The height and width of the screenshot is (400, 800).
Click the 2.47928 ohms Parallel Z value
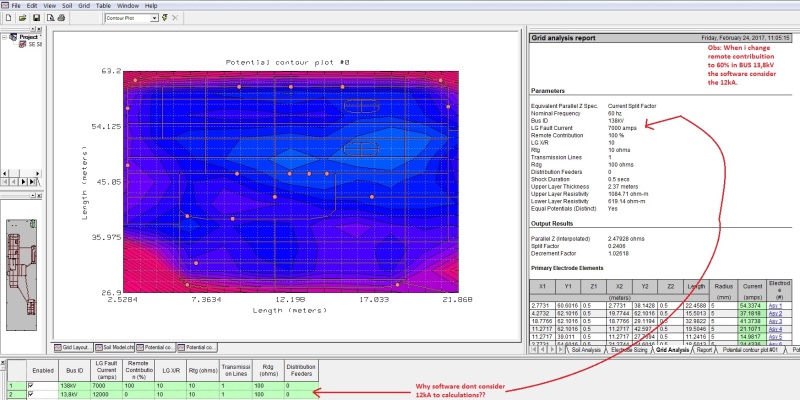pos(626,239)
